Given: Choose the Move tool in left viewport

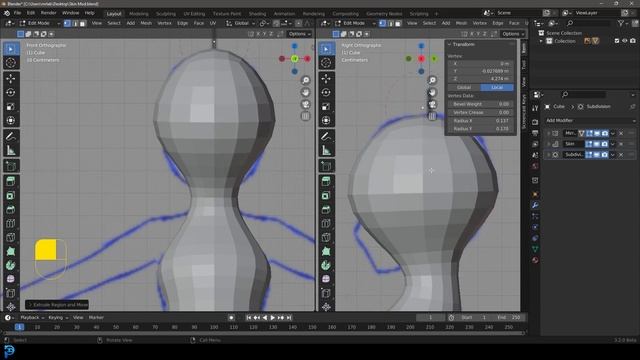Looking at the screenshot, I should pos(11,78).
